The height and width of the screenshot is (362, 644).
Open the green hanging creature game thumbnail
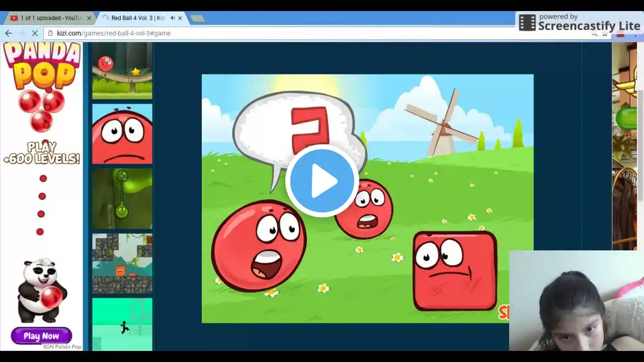point(122,199)
